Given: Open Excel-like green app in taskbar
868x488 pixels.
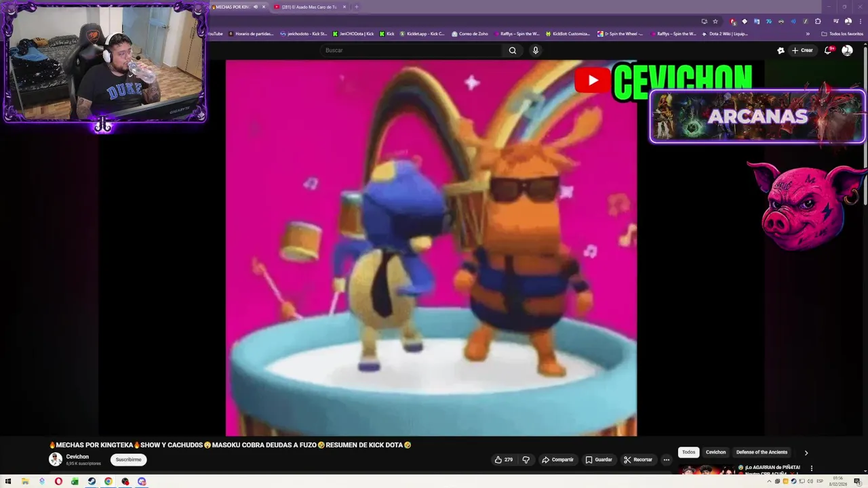Looking at the screenshot, I should pos(75,481).
